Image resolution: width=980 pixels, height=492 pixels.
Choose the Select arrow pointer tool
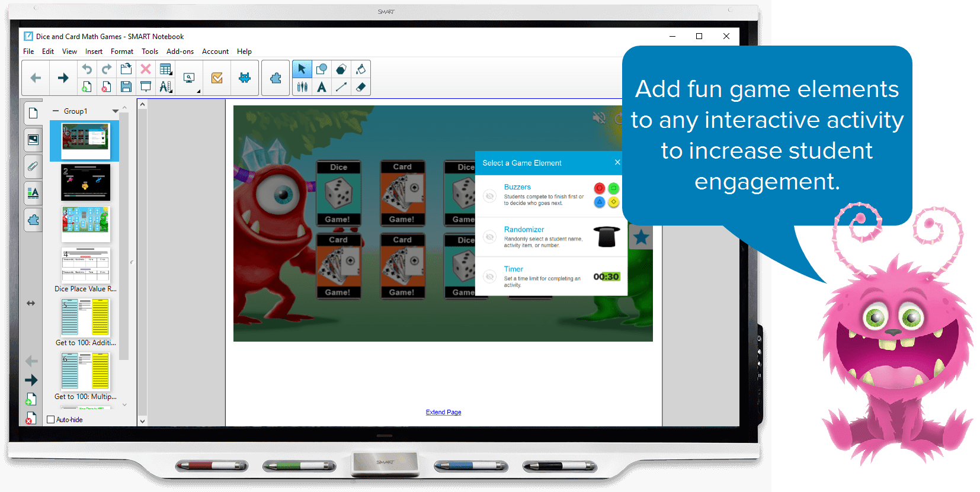(302, 69)
